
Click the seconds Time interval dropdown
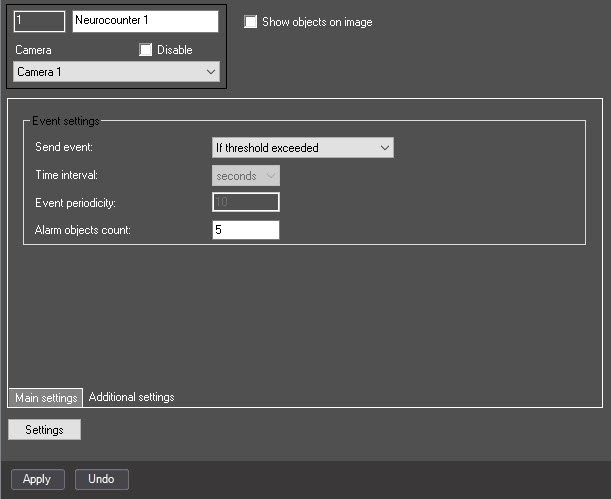pyautogui.click(x=246, y=176)
